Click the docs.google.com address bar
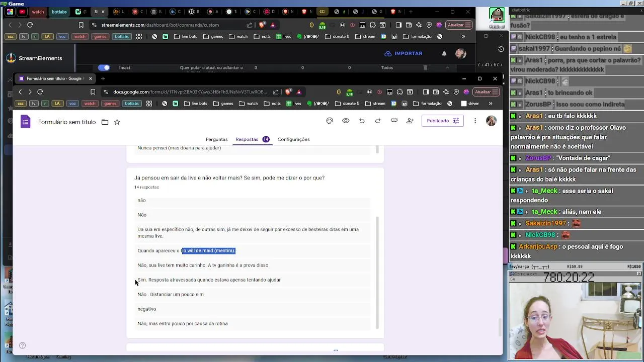This screenshot has width=644, height=362. point(190,92)
